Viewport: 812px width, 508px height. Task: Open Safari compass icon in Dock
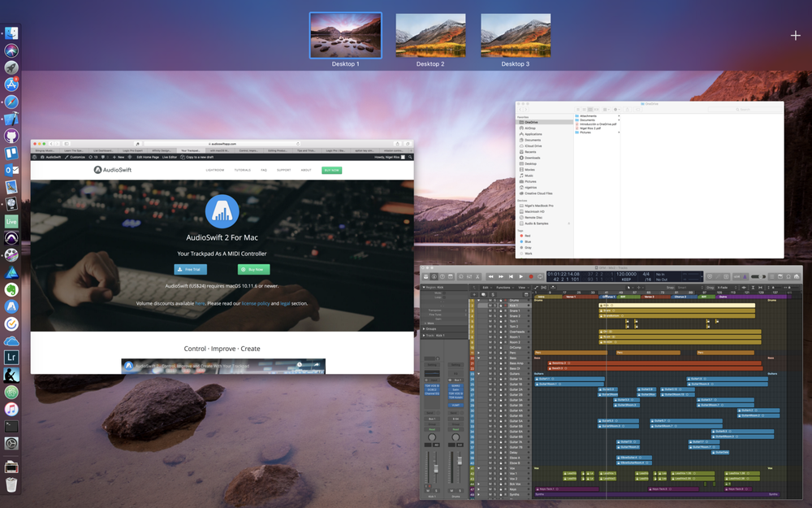pyautogui.click(x=11, y=102)
